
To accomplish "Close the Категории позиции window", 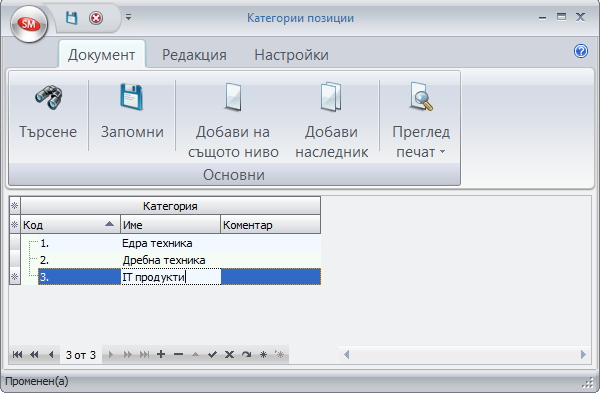I will point(580,17).
